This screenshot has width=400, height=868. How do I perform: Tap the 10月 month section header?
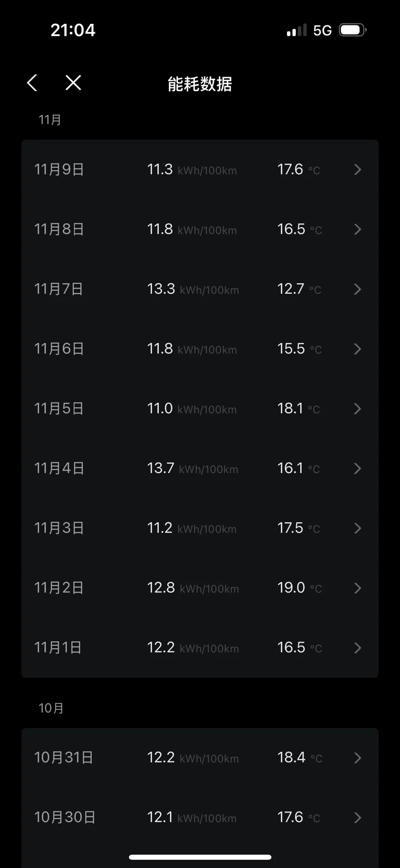(x=51, y=708)
